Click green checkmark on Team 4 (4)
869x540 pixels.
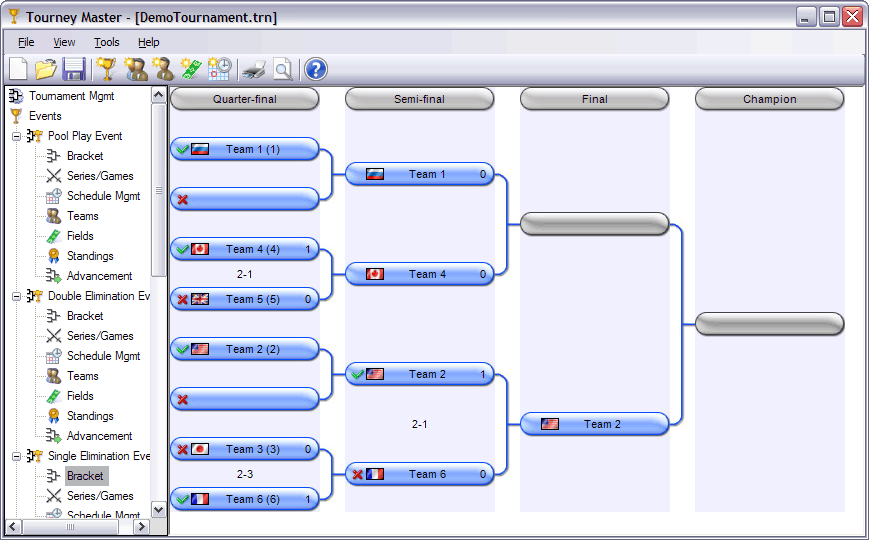(182, 249)
